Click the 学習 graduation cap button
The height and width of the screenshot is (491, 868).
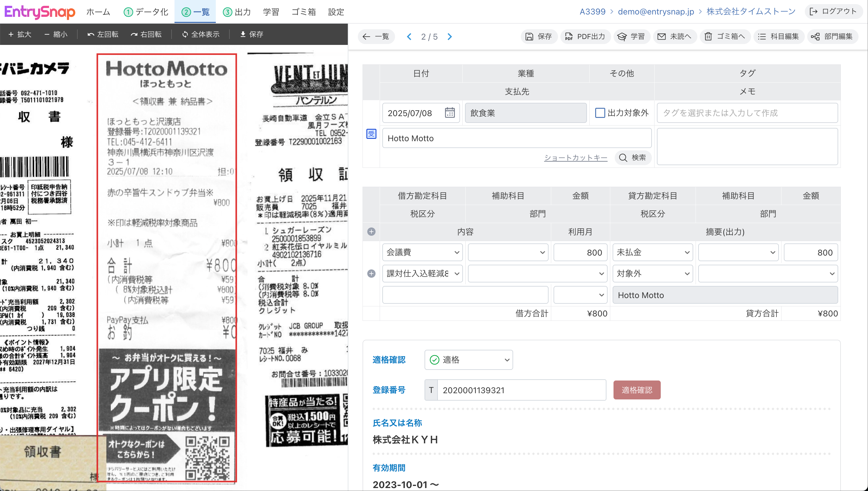point(632,36)
